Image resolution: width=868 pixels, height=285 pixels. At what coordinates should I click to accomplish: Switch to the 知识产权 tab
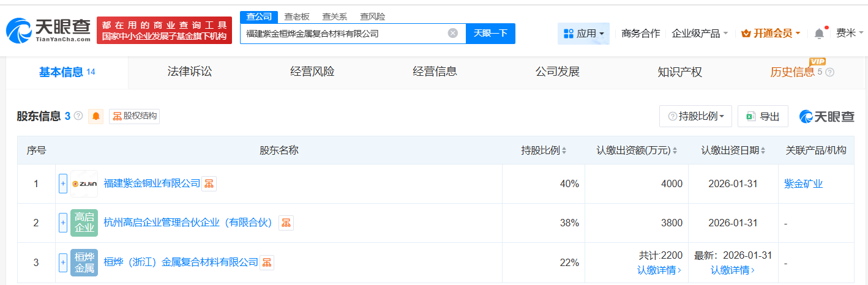click(x=679, y=72)
